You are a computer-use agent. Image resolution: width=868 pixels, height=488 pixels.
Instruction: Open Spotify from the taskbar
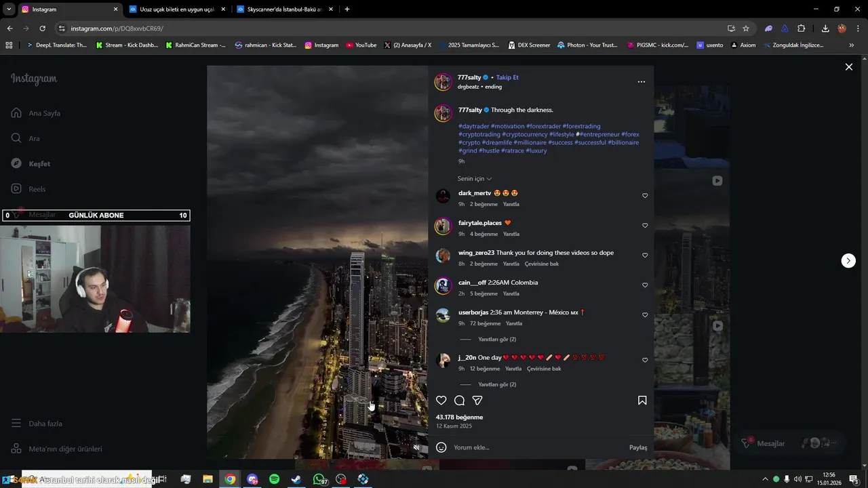pyautogui.click(x=275, y=479)
